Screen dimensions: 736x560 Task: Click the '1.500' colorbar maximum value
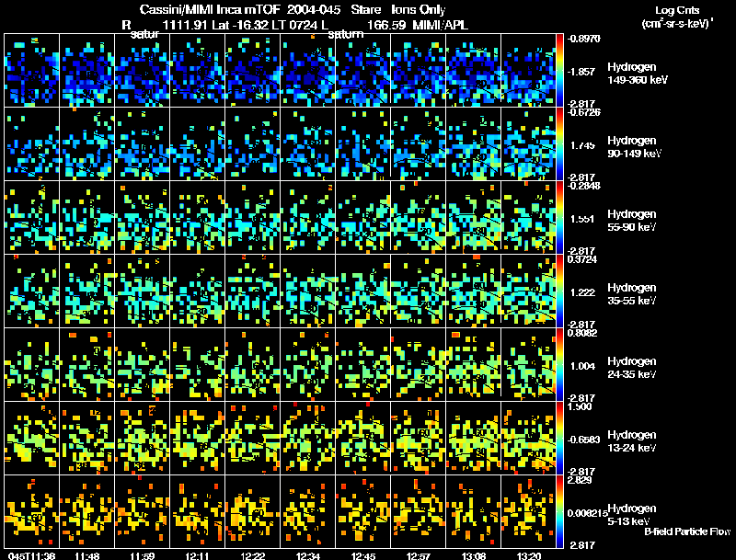580,406
